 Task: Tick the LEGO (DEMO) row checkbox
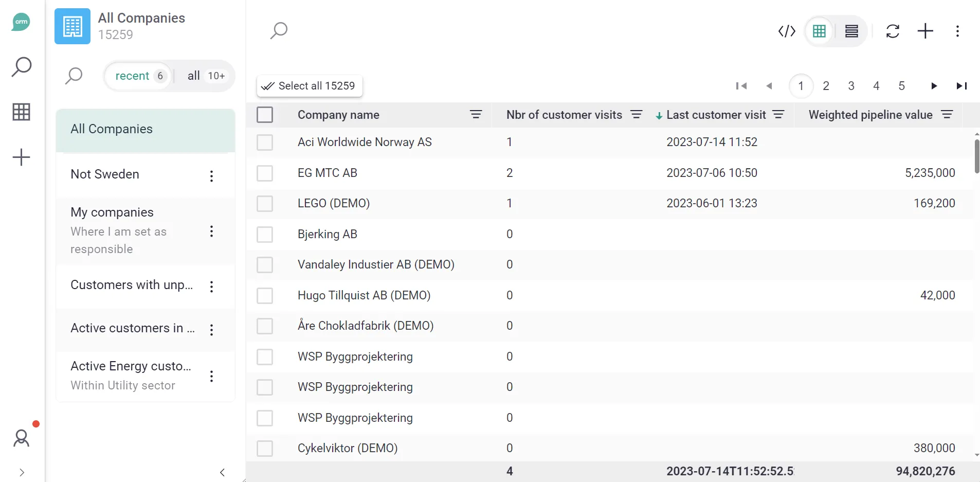(x=265, y=204)
